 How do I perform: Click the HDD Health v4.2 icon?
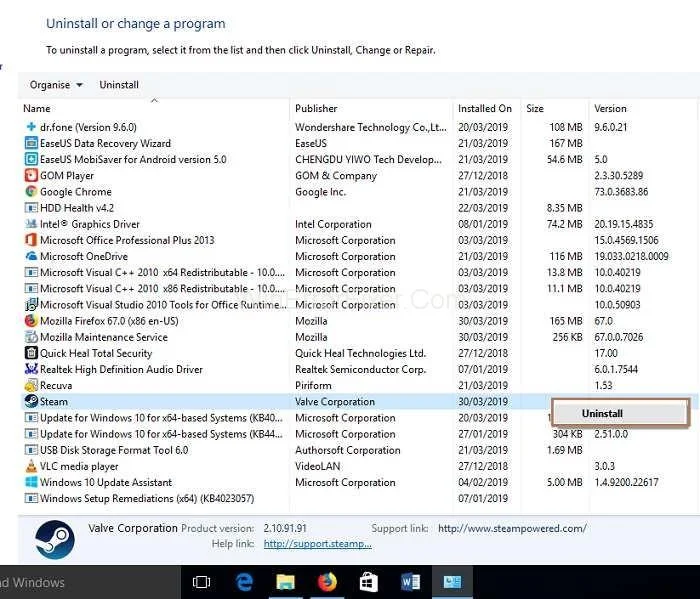coord(31,208)
